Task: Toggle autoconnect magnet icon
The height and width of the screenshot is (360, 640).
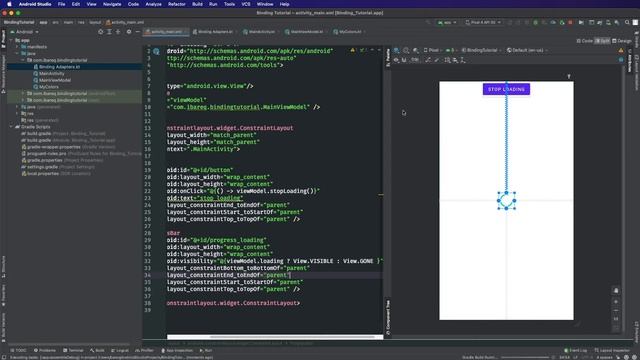Action: (404, 60)
